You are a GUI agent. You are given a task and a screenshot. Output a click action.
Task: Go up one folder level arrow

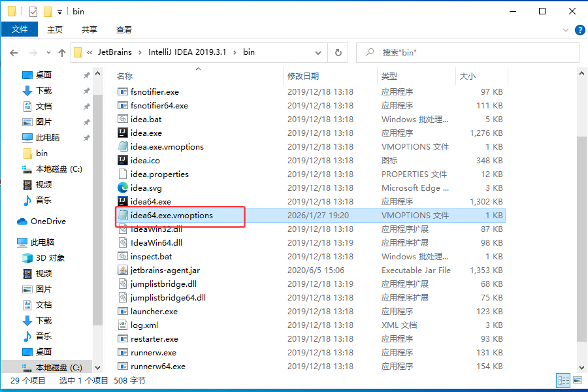click(x=62, y=53)
